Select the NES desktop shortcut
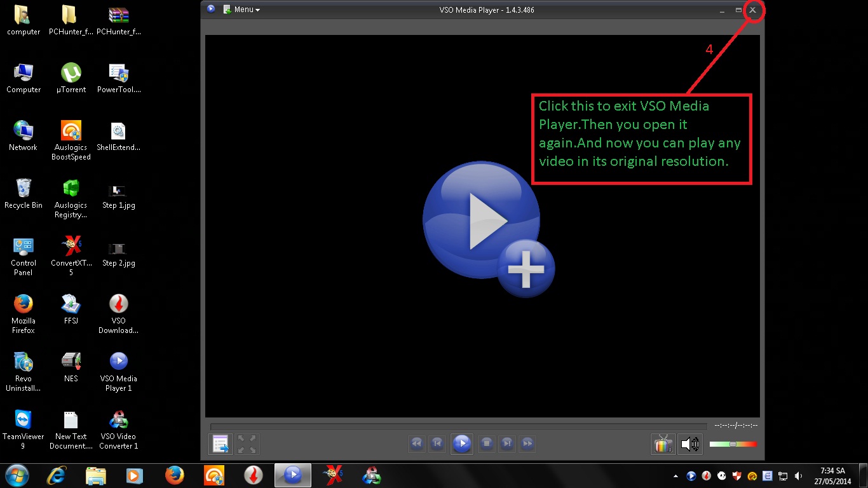The width and height of the screenshot is (868, 488). 71,367
